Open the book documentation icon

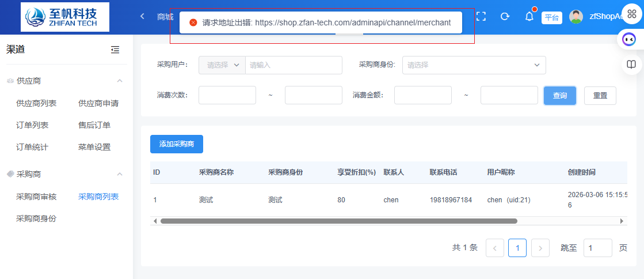click(631, 64)
